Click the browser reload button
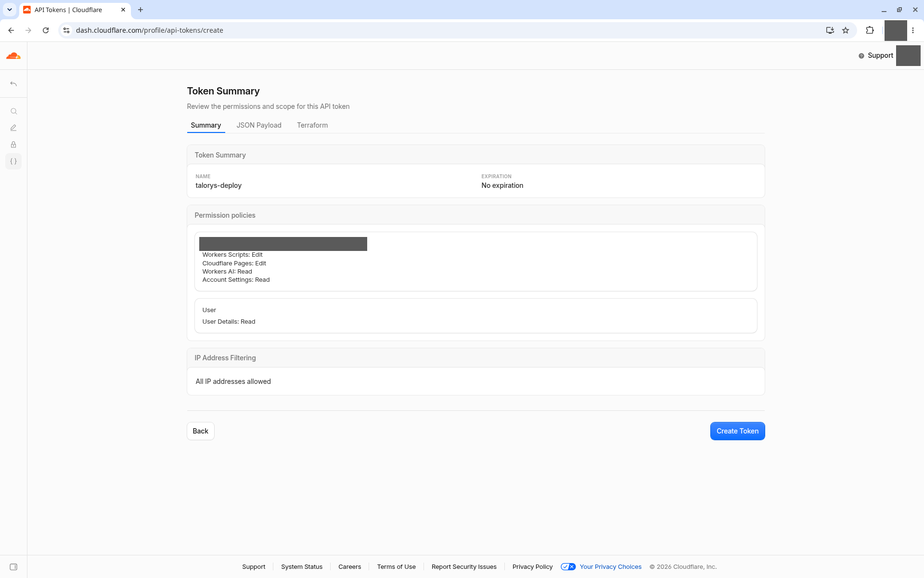Viewport: 924px width, 578px height. 46,30
